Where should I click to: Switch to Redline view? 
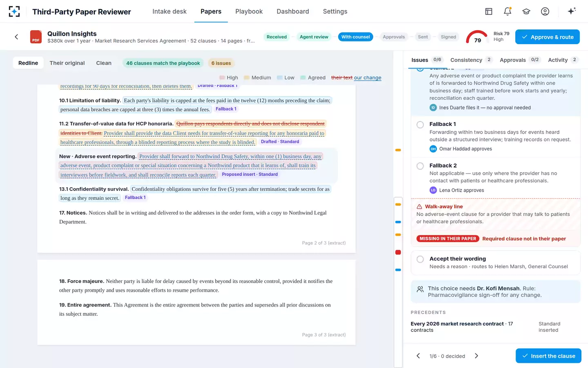pyautogui.click(x=28, y=63)
